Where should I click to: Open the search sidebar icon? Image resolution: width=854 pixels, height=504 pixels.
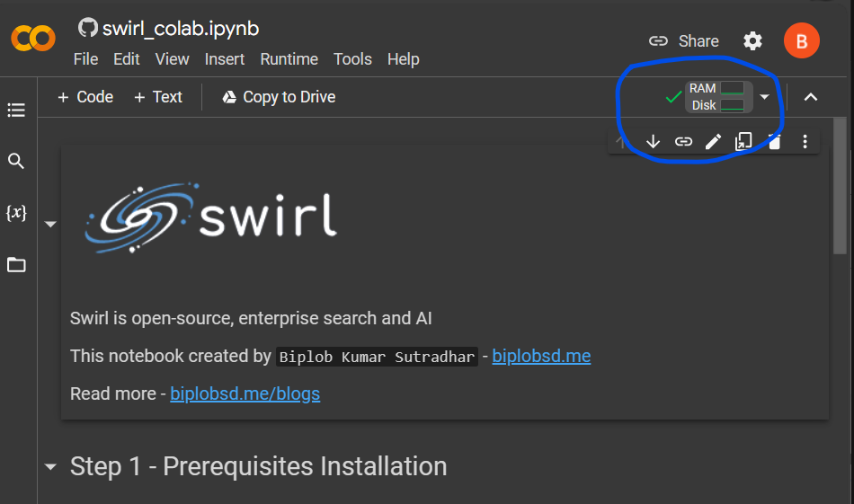click(x=16, y=161)
